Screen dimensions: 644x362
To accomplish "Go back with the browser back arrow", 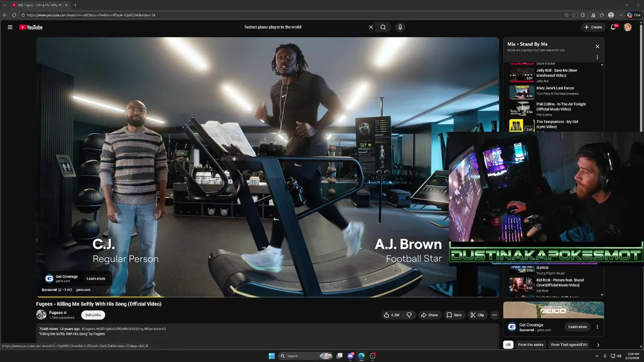I will (x=5, y=15).
